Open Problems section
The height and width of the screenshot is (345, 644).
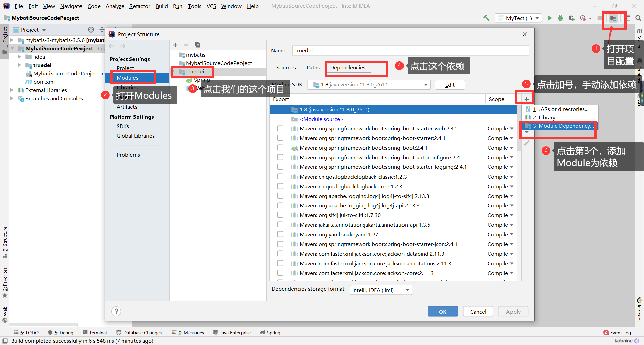click(128, 155)
